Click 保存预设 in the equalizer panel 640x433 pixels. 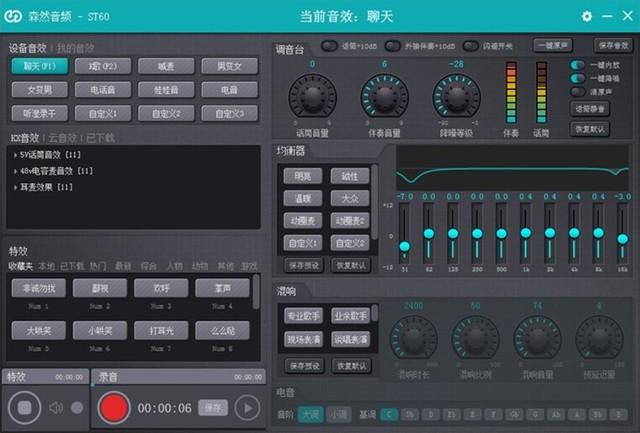pyautogui.click(x=304, y=266)
